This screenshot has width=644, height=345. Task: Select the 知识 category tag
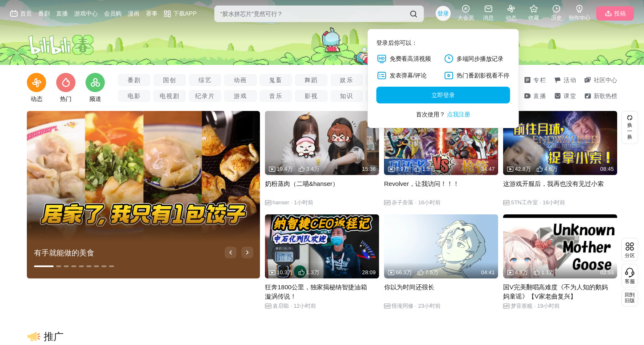click(x=347, y=96)
